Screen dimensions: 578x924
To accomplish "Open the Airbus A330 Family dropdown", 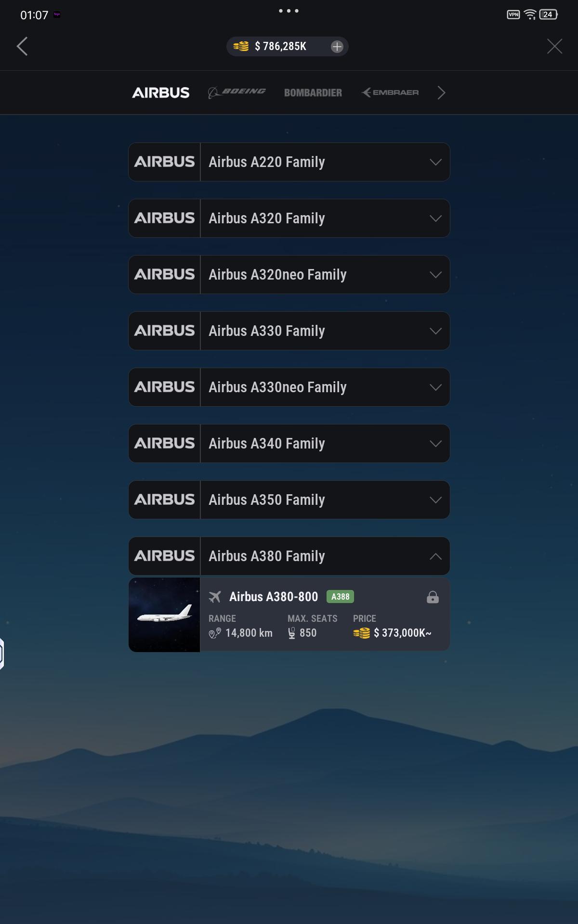I will pos(289,331).
